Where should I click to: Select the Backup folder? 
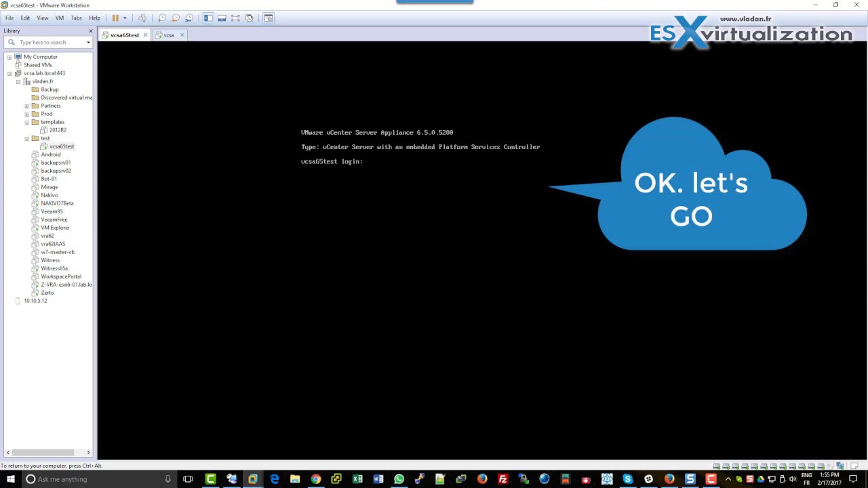tap(50, 89)
